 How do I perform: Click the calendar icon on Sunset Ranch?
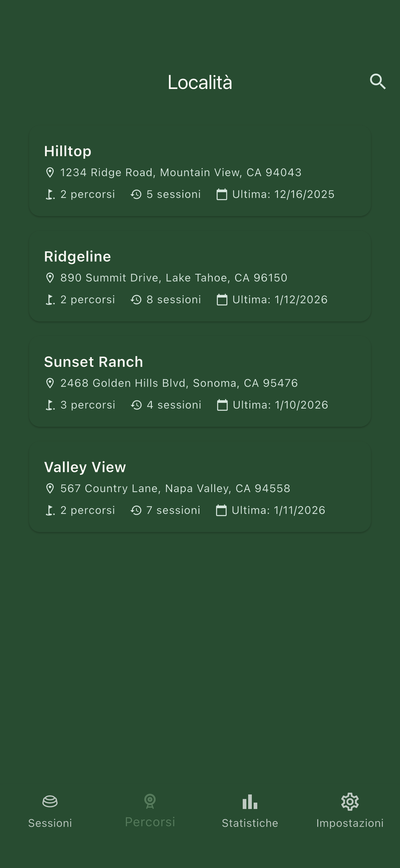pos(222,405)
